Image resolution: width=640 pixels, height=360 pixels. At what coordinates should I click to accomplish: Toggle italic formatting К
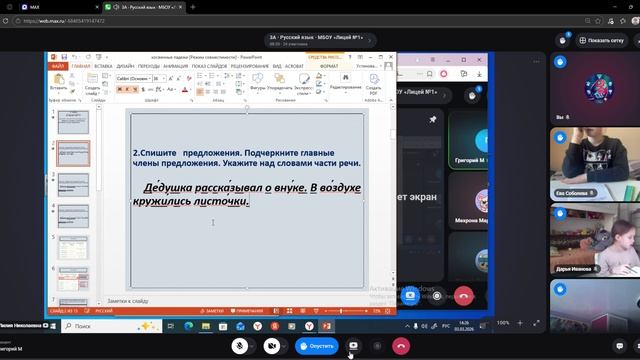coord(127,89)
